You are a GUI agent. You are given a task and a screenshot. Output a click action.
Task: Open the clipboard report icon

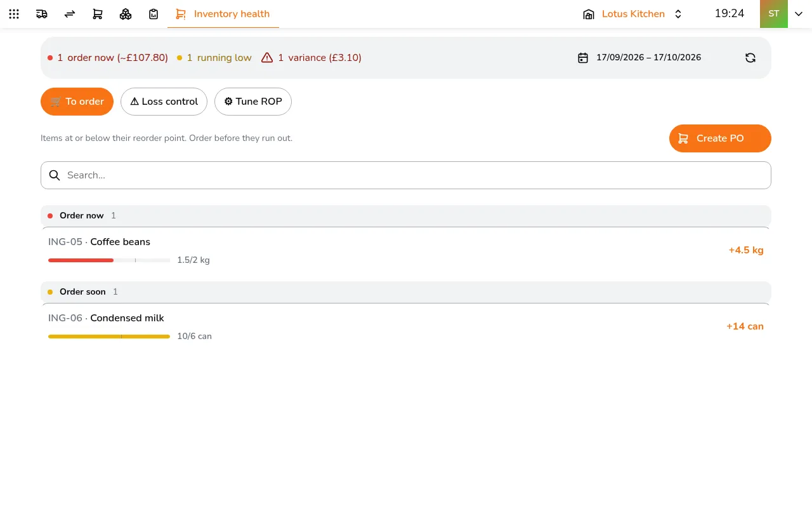pyautogui.click(x=154, y=14)
